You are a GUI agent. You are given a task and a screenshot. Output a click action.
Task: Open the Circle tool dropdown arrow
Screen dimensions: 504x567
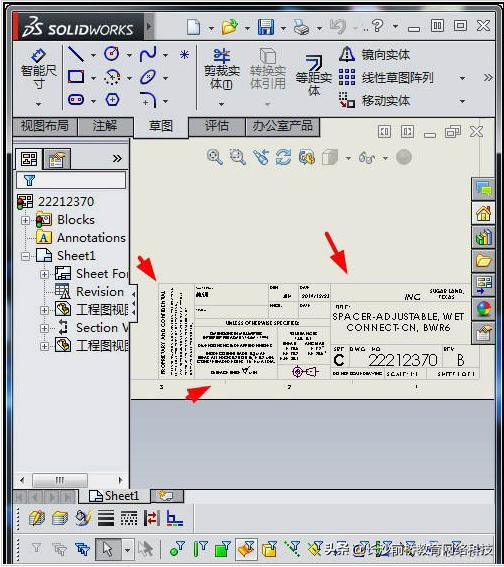(129, 55)
